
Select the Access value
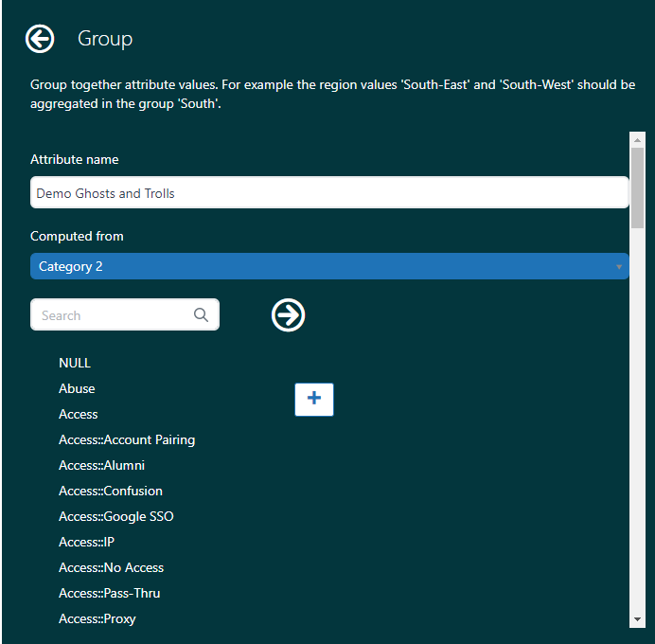point(79,414)
